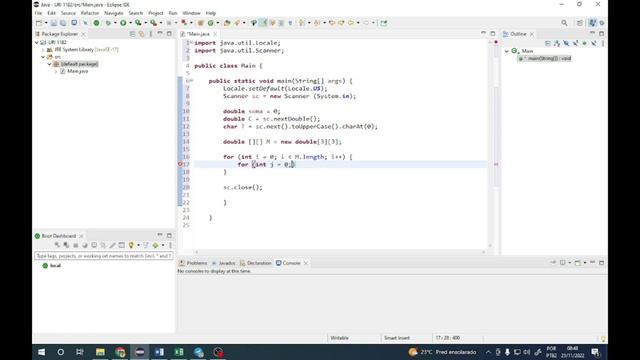Click the green Boot Dashboard toolbar icon

[96, 23]
